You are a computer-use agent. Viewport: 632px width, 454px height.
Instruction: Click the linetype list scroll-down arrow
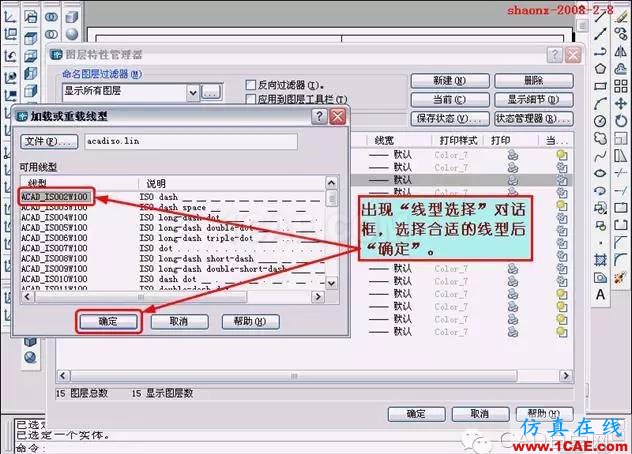pyautogui.click(x=331, y=283)
